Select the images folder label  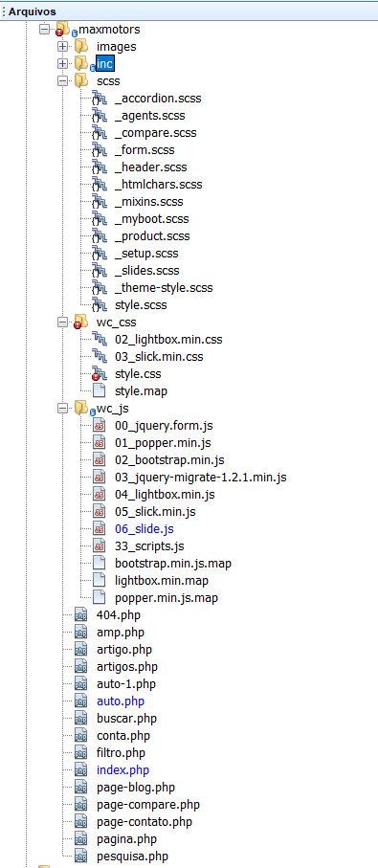coord(116,47)
